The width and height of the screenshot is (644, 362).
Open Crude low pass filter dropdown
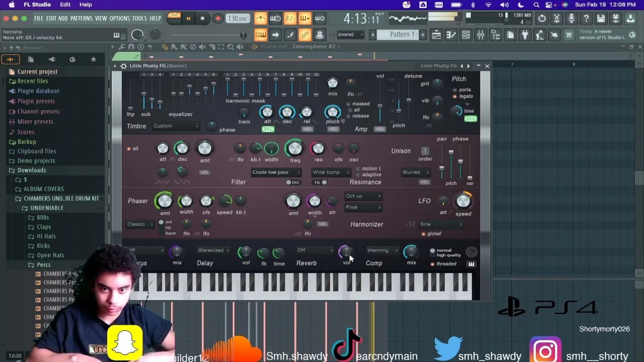tap(277, 172)
